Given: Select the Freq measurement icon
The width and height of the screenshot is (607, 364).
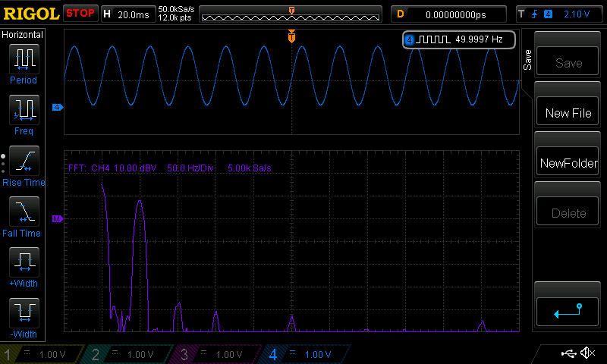Looking at the screenshot, I should pyautogui.click(x=24, y=111).
